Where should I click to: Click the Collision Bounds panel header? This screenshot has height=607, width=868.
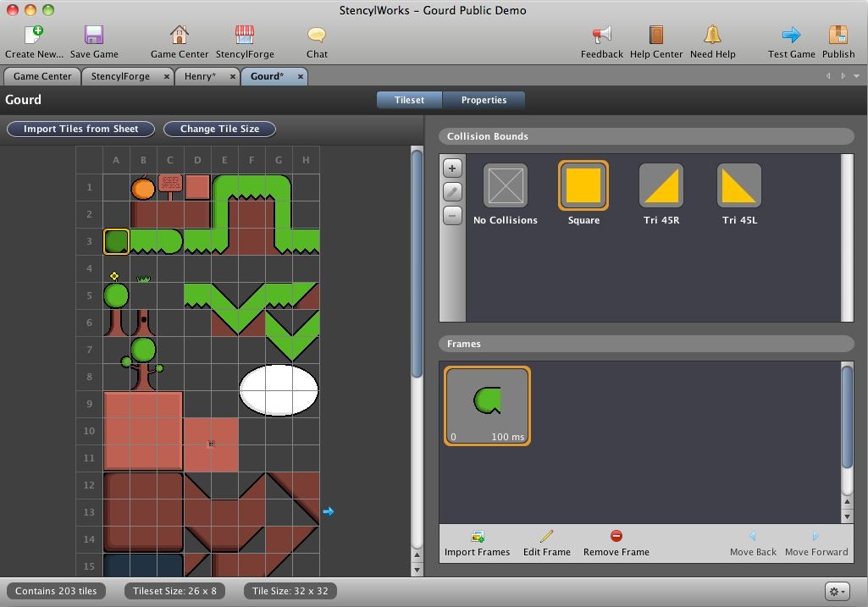click(647, 136)
